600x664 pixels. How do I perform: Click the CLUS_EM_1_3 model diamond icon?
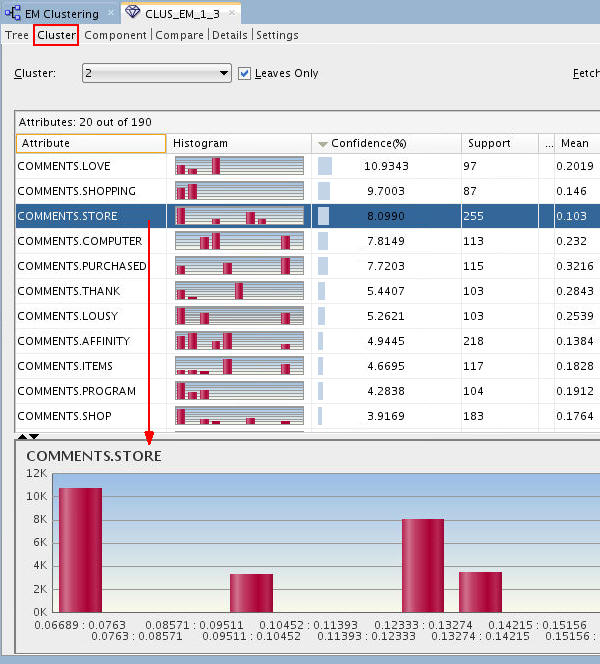pos(133,11)
